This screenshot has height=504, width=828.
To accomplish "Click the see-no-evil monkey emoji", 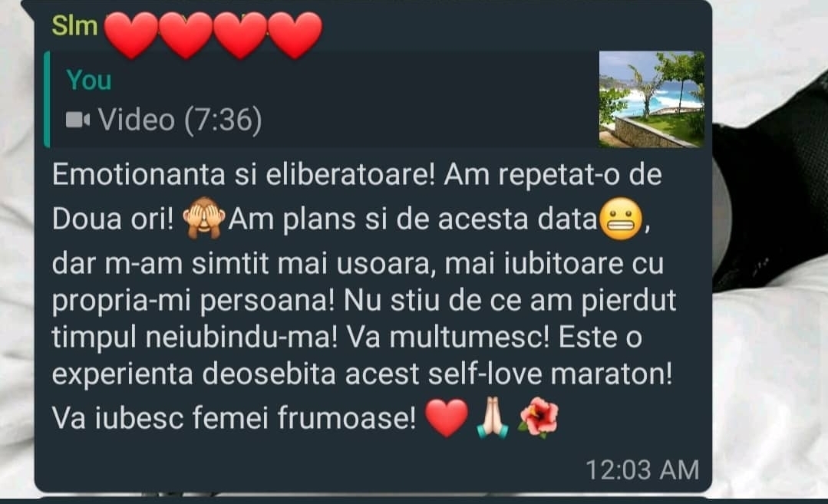I will [x=203, y=218].
